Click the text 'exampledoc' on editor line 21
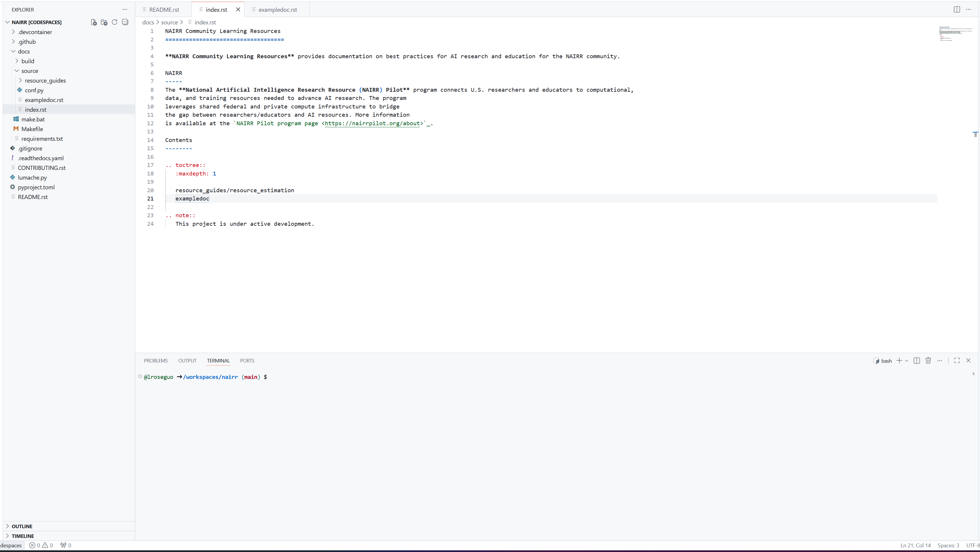The height and width of the screenshot is (552, 980). (192, 199)
